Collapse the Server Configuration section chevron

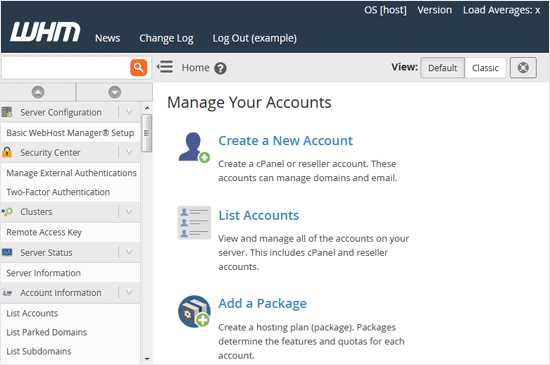click(129, 112)
